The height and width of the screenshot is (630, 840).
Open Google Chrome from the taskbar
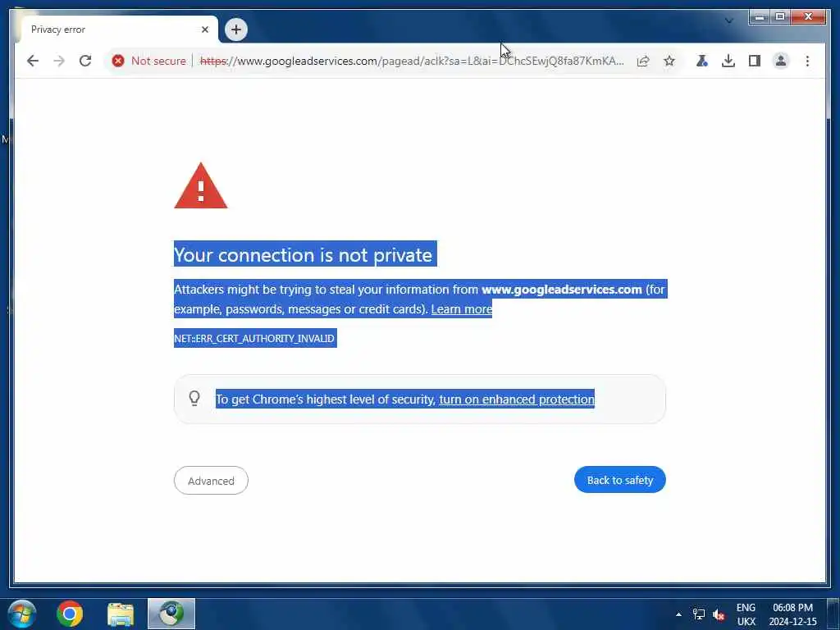(x=71, y=614)
